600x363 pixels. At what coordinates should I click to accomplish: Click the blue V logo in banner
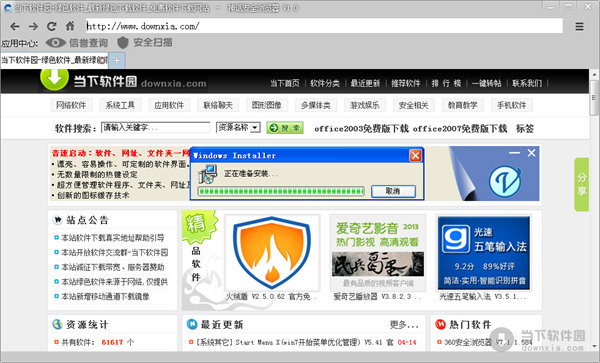[x=505, y=181]
